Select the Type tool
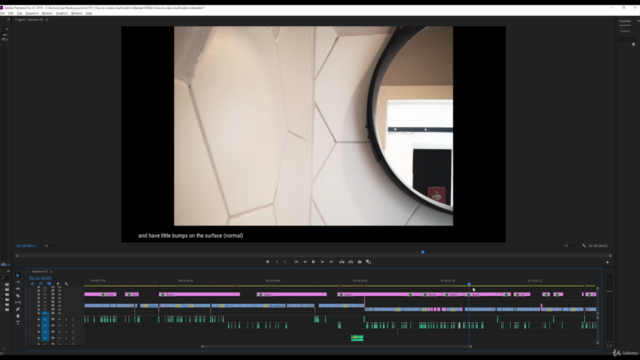This screenshot has width=640, height=360. (x=18, y=323)
